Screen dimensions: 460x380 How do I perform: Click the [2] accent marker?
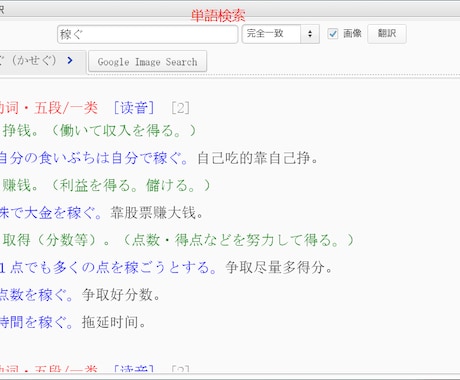point(180,108)
